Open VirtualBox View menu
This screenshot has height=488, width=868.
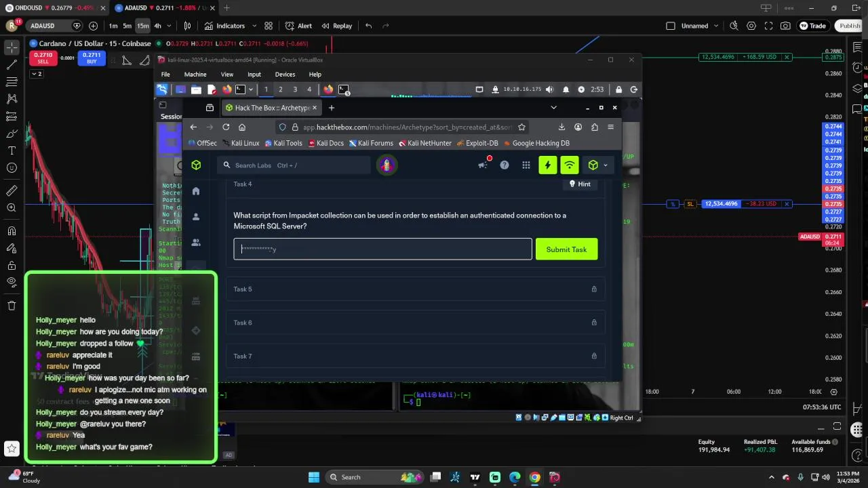tap(227, 75)
